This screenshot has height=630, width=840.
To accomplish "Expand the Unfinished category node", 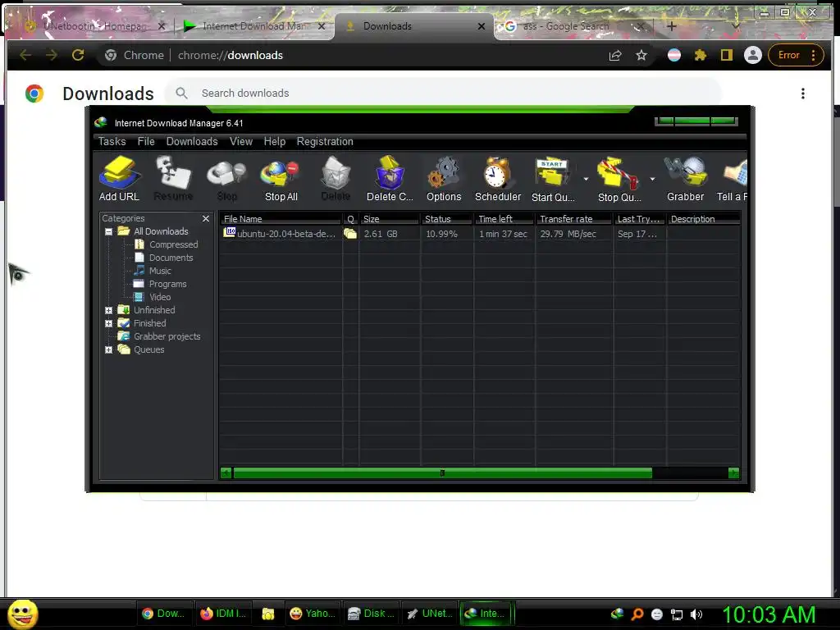I will click(x=109, y=311).
